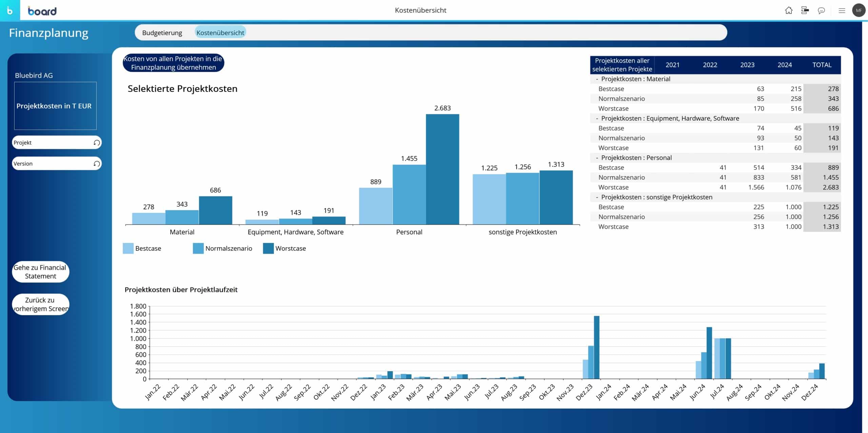The width and height of the screenshot is (868, 433).
Task: Click the TOTAL column header
Action: pos(822,65)
